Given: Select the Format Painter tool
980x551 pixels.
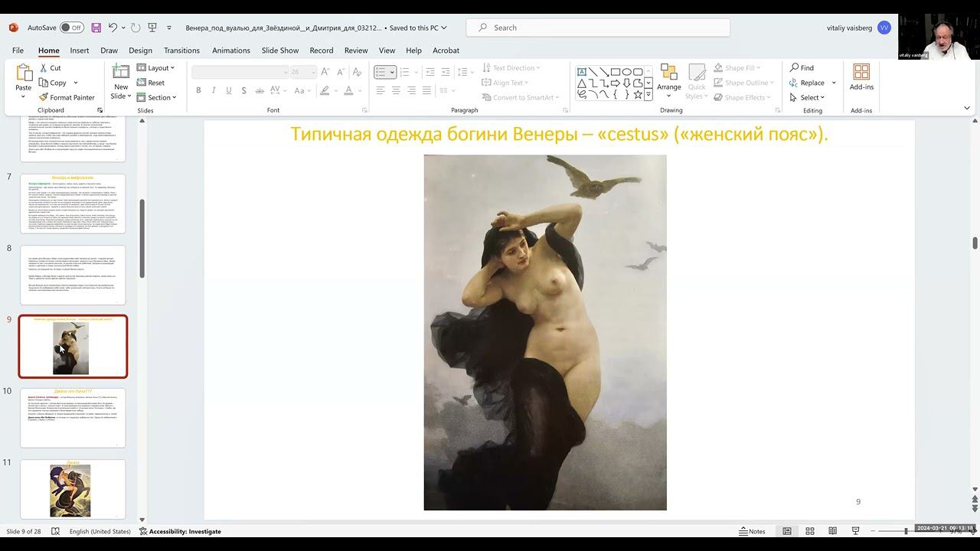Looking at the screenshot, I should pyautogui.click(x=67, y=97).
